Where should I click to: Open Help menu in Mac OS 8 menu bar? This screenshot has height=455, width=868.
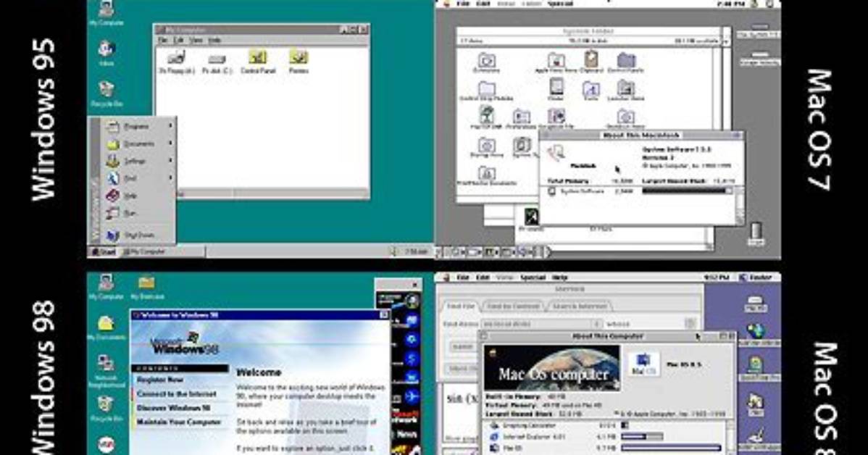tap(559, 277)
